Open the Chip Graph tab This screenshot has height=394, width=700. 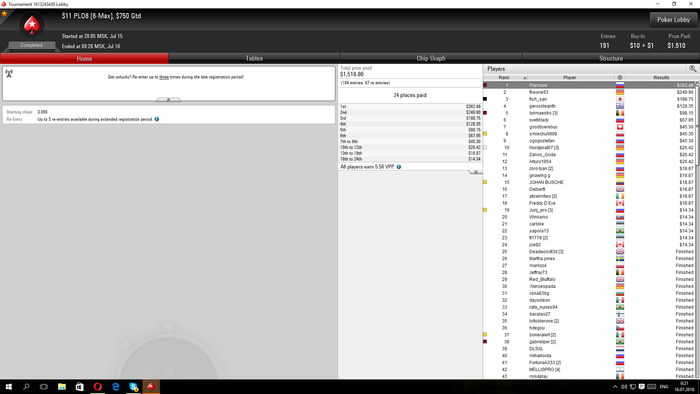pyautogui.click(x=431, y=58)
